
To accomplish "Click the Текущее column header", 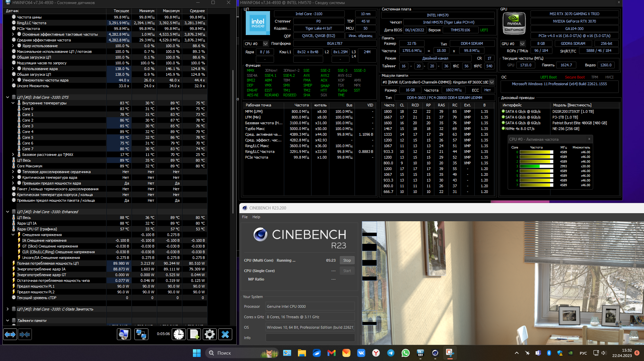I will (x=119, y=11).
